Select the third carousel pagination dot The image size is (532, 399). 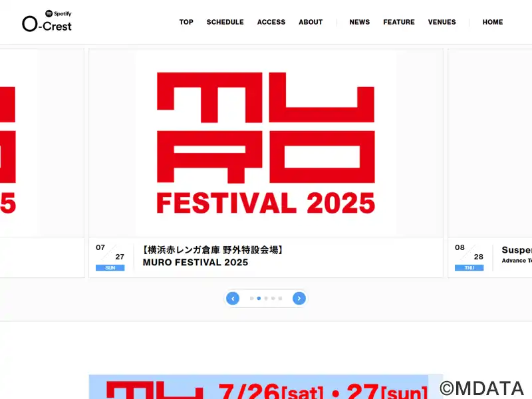[266, 299]
